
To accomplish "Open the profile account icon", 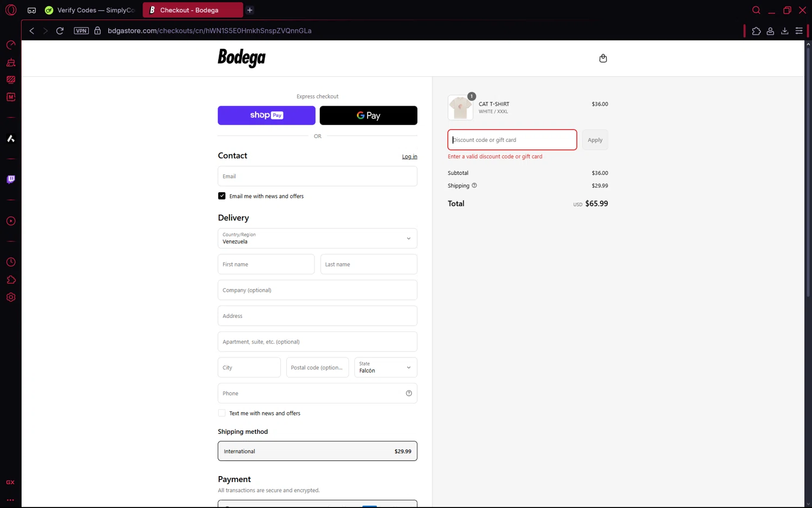I will pos(770,31).
